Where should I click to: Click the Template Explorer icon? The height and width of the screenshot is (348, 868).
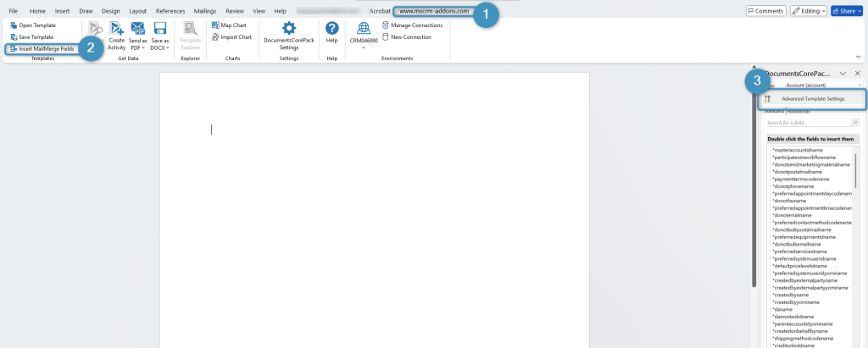191,30
